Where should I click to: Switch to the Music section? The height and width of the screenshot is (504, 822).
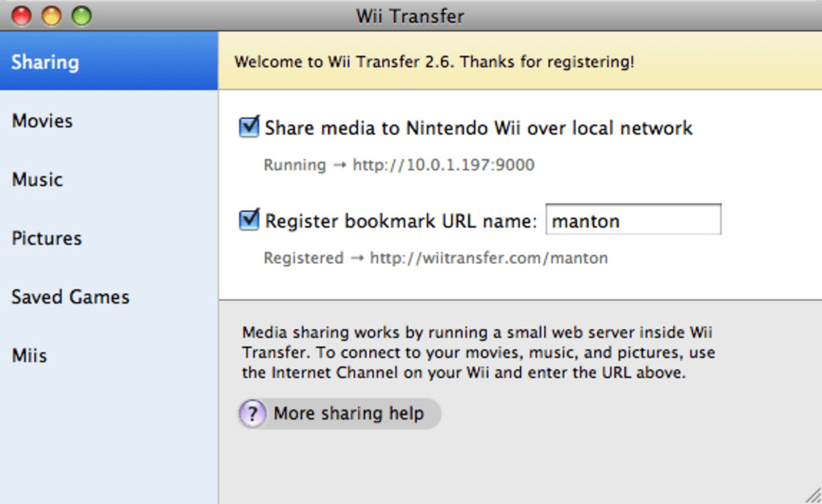(37, 180)
